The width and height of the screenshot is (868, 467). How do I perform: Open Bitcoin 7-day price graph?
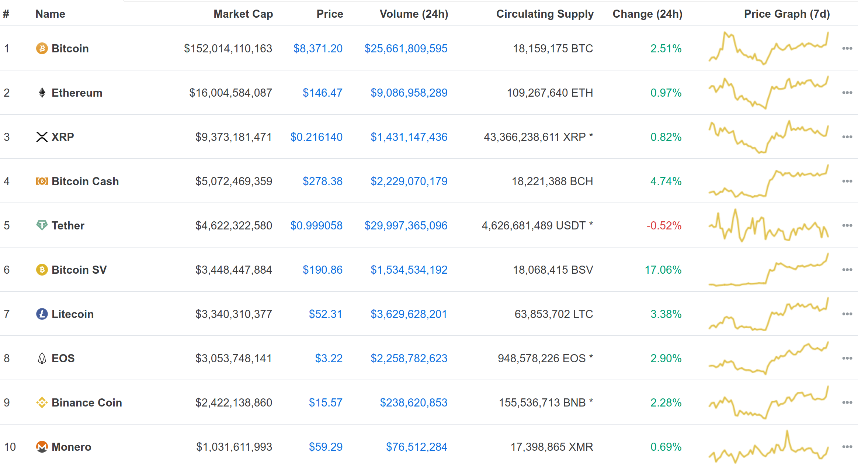tap(769, 48)
